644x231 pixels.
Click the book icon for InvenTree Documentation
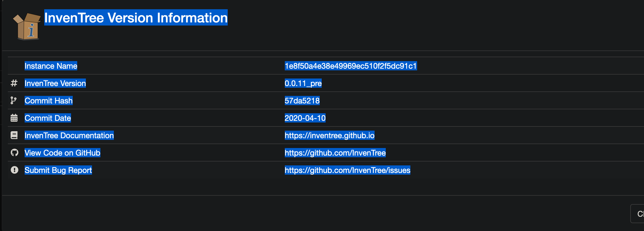[14, 135]
